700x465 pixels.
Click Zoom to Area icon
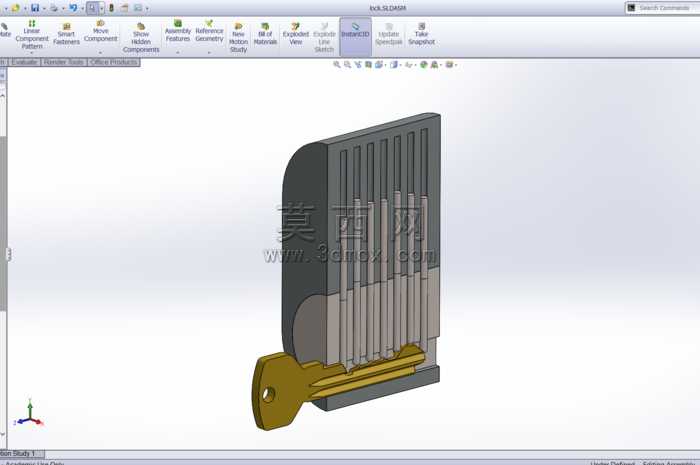[x=347, y=65]
